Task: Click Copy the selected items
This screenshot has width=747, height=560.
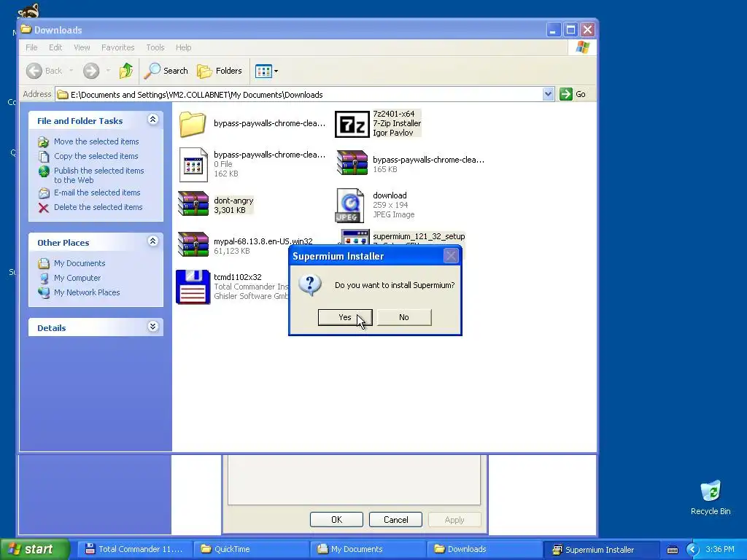Action: coord(96,156)
